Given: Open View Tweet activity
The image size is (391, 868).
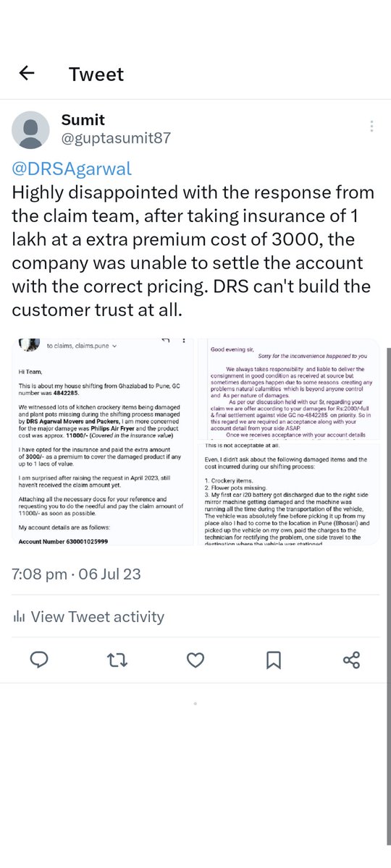Looking at the screenshot, I should [88, 617].
